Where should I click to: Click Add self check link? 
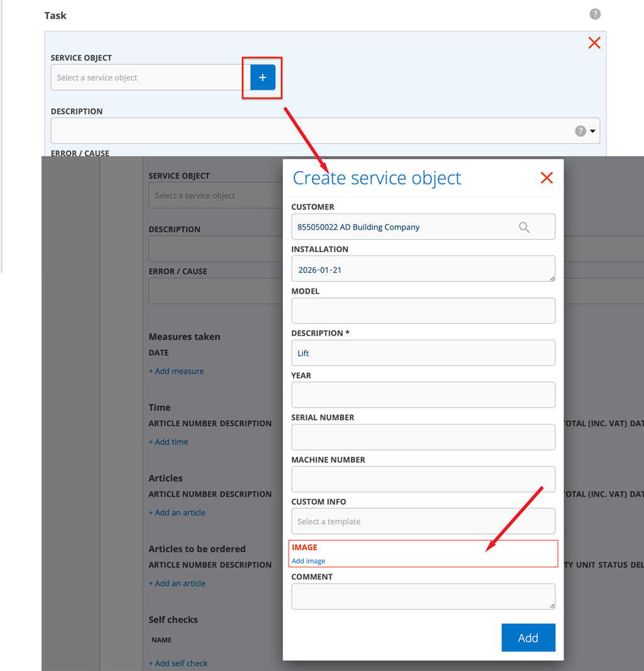(178, 663)
